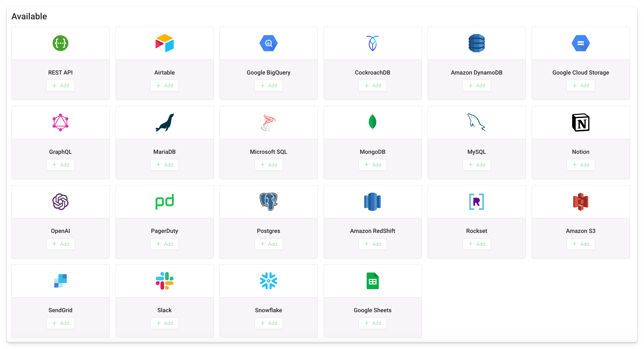Click the MongoDB integration icon

pyautogui.click(x=372, y=122)
